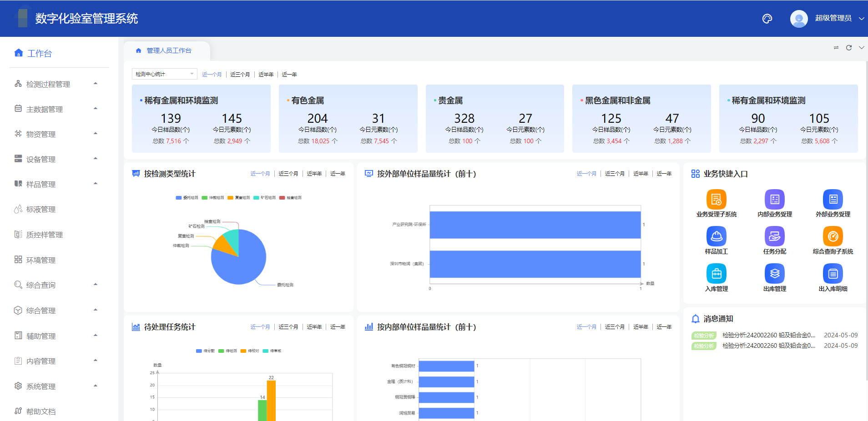Click the 待处理任务统计 chart icon
Viewport: 868px width, 421px height.
(136, 327)
